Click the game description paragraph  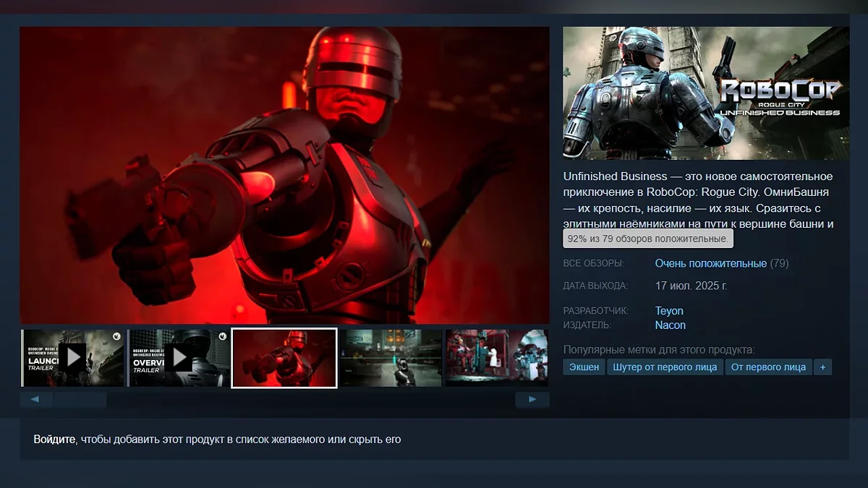point(698,200)
